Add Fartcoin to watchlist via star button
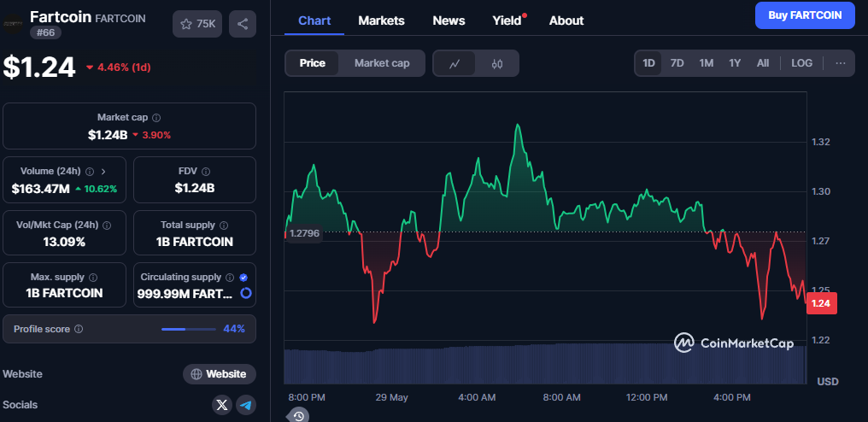The width and height of the screenshot is (868, 422). (x=197, y=24)
